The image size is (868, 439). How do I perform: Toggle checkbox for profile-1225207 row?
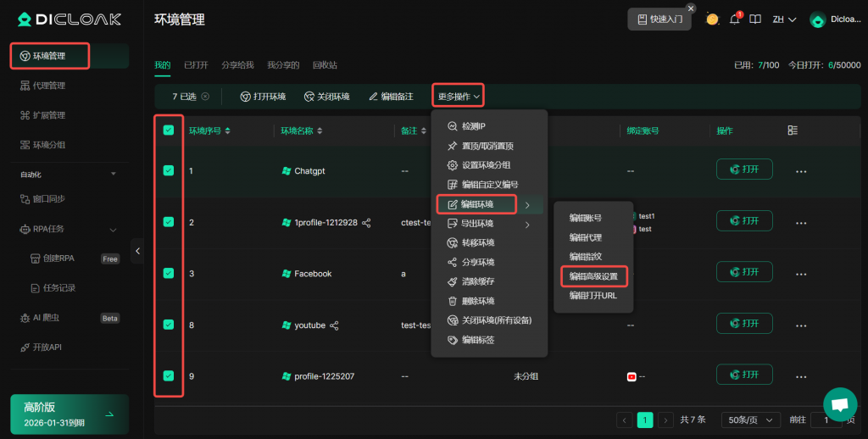pos(169,375)
